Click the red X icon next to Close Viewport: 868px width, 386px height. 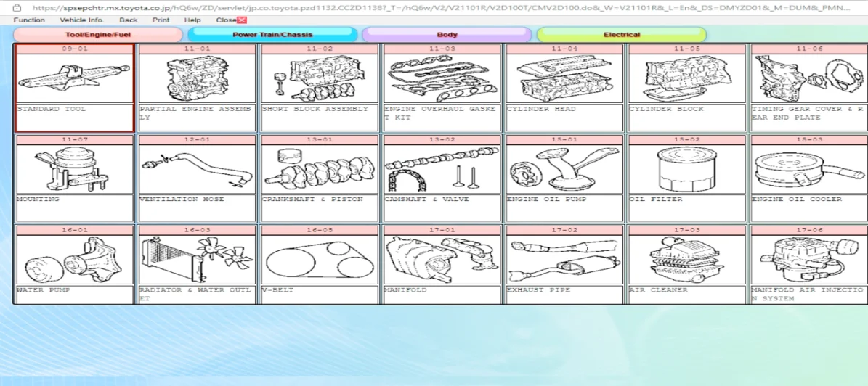click(241, 20)
